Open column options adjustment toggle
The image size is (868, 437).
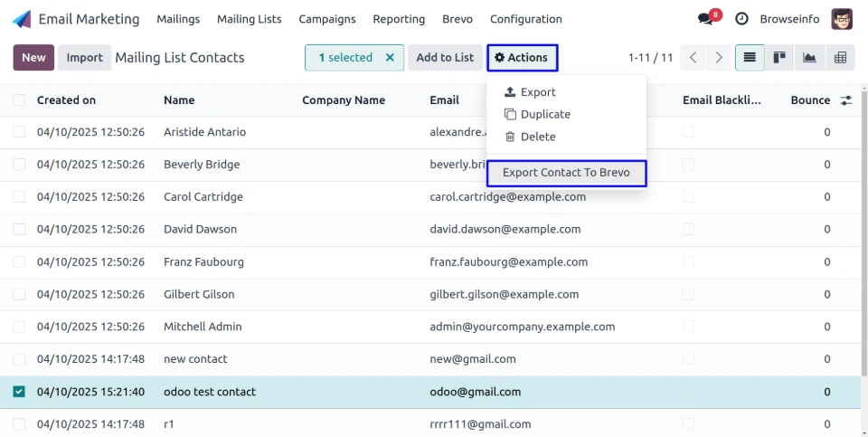(x=846, y=100)
